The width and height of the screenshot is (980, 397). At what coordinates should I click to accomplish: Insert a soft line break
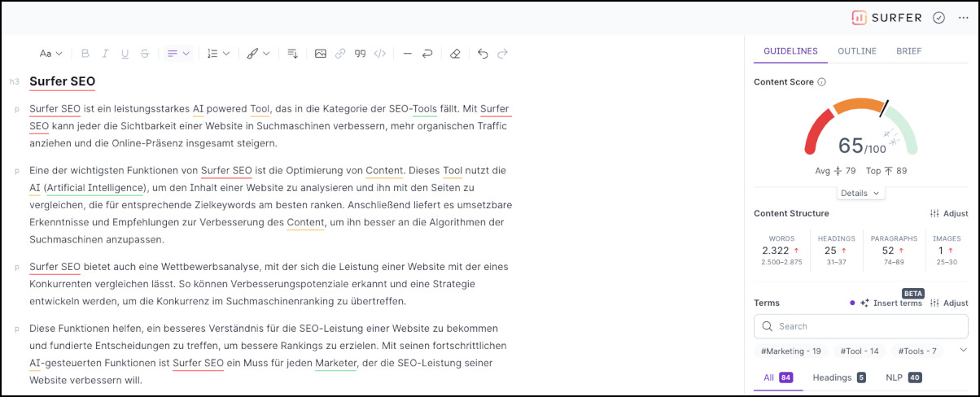[x=427, y=54]
